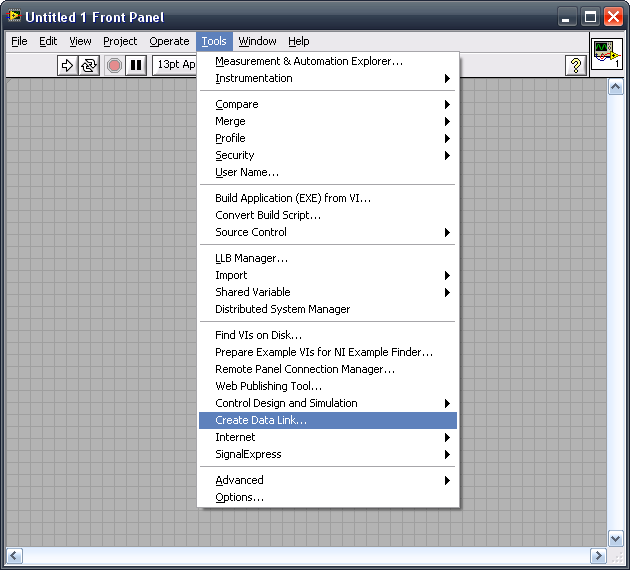Close the highlighted Tools menu
This screenshot has width=630, height=570.
(214, 41)
